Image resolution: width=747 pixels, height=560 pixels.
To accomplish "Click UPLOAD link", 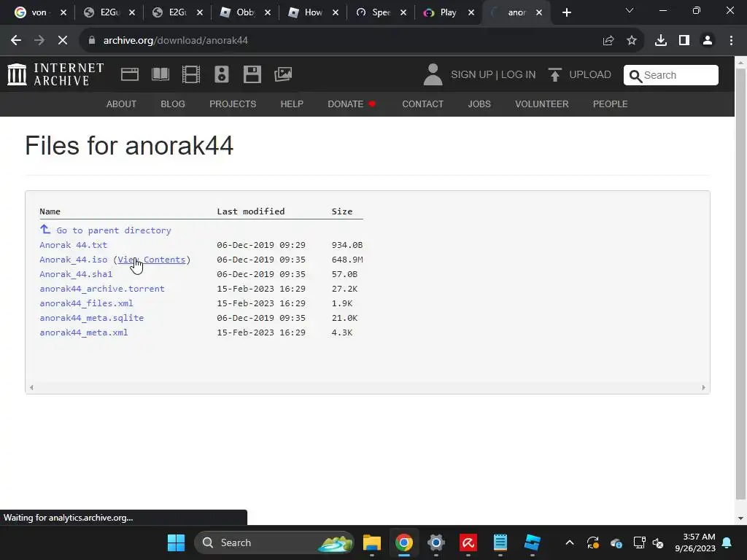I will [589, 75].
